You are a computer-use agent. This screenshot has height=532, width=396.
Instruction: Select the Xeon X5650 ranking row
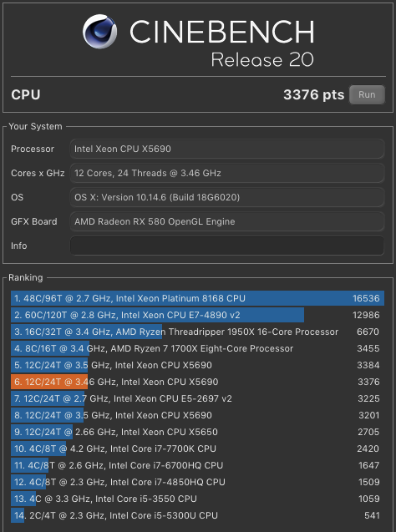pyautogui.click(x=197, y=432)
